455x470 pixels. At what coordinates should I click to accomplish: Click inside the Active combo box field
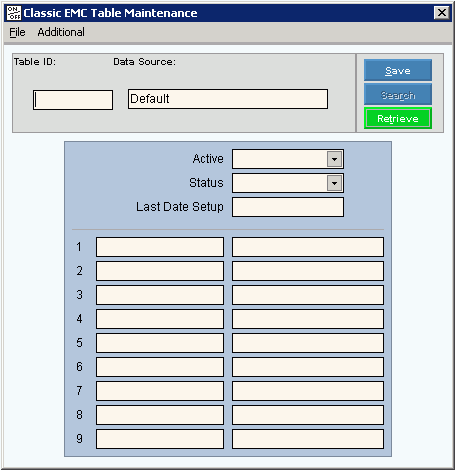coord(280,159)
